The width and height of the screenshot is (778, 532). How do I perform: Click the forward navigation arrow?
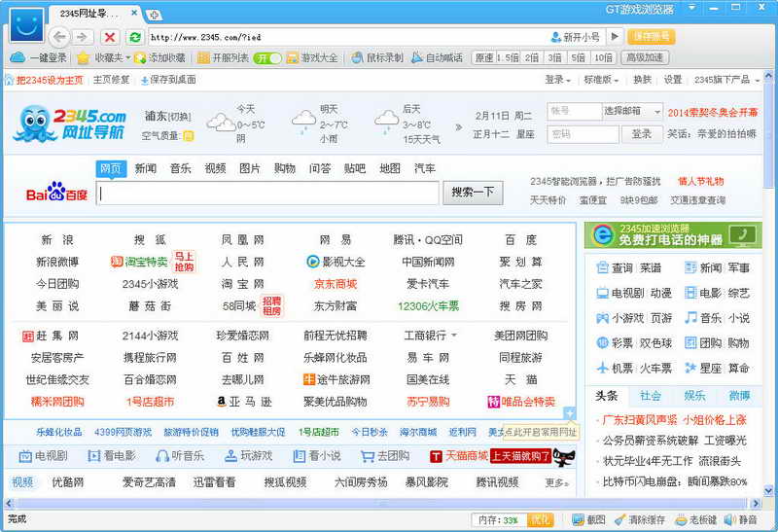tap(83, 37)
